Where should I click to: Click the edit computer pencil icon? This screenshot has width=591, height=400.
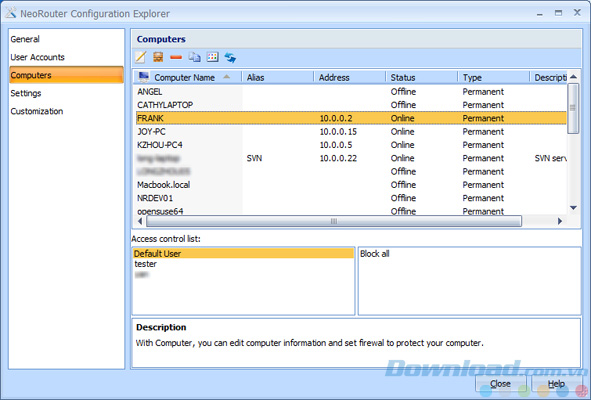tap(140, 57)
